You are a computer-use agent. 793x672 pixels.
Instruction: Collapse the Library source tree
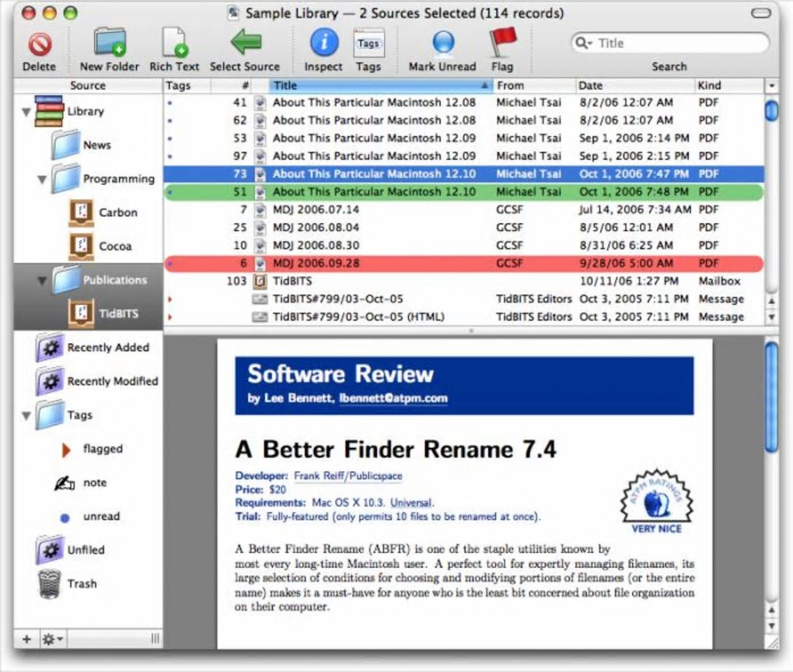(x=26, y=112)
